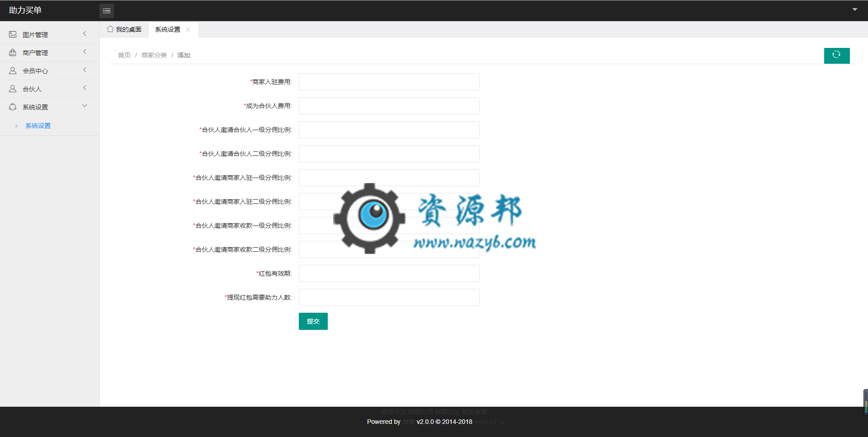Go to 商家分类 in the breadcrumb
The width and height of the screenshot is (868, 437).
click(x=154, y=55)
